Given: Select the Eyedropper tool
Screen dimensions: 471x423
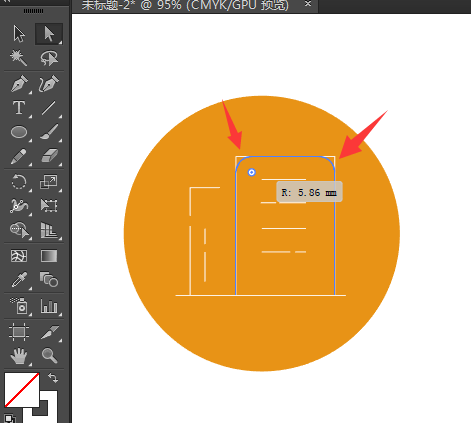Looking at the screenshot, I should tap(19, 280).
